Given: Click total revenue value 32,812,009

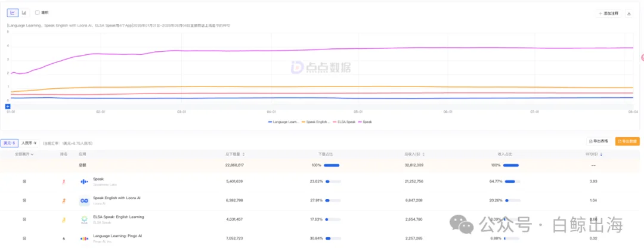Looking at the screenshot, I should click(x=414, y=165).
